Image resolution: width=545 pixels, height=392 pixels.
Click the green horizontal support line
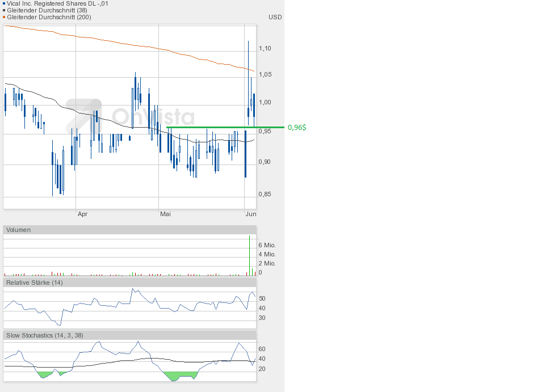click(227, 127)
